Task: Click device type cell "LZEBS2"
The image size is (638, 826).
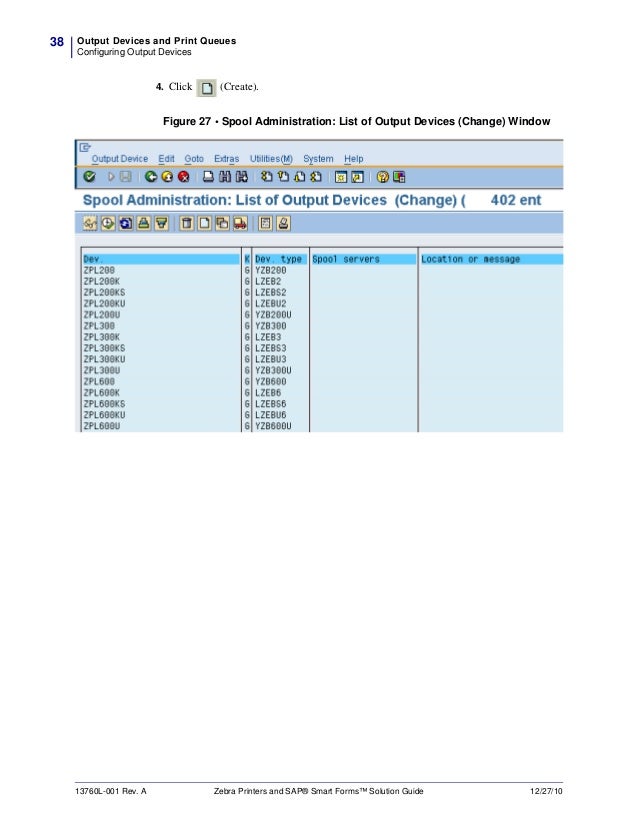Action: (271, 292)
